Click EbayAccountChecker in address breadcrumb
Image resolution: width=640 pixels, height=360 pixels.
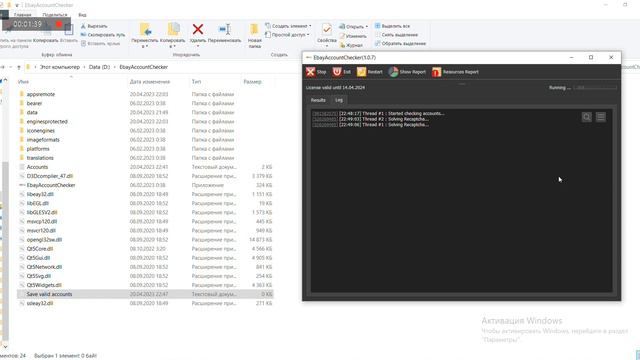coord(143,67)
